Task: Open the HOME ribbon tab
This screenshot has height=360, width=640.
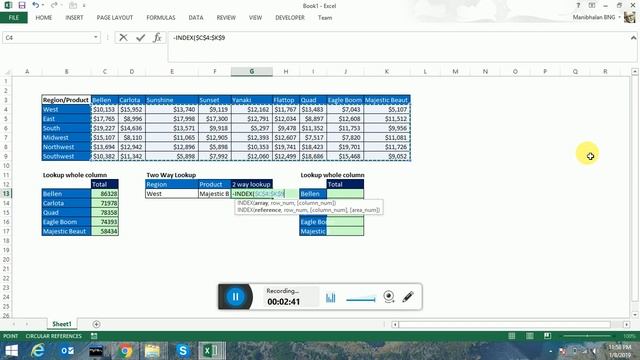Action: tap(44, 18)
